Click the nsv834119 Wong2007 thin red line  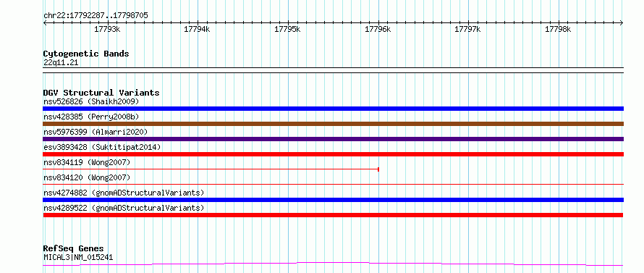(x=211, y=169)
